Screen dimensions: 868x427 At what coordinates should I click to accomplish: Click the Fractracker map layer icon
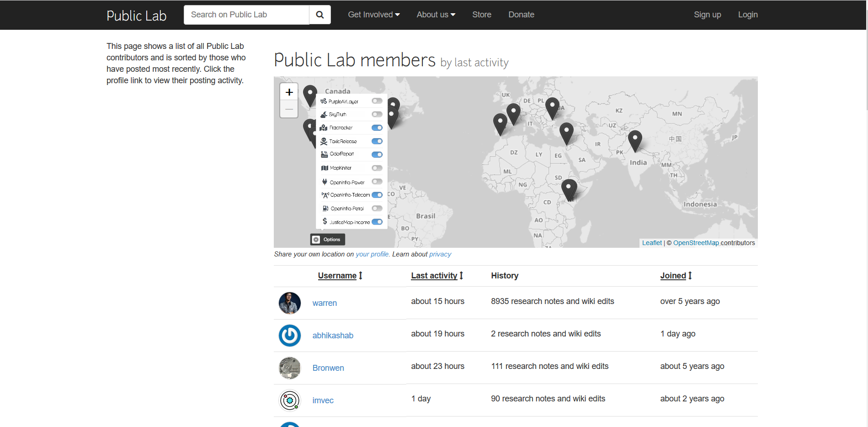click(325, 128)
